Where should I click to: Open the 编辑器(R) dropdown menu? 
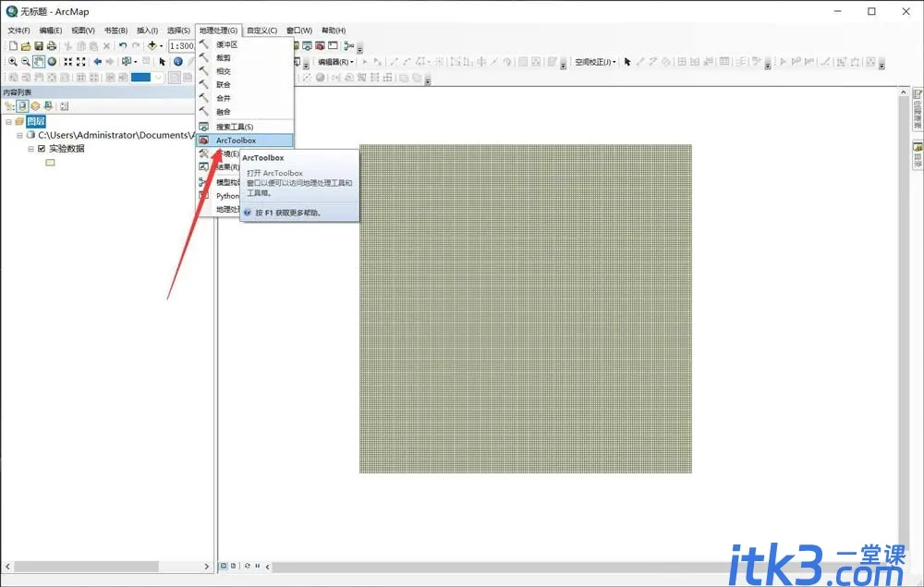(336, 62)
